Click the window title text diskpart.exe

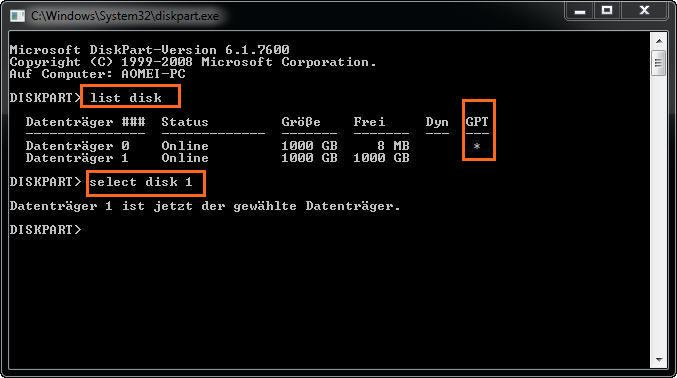(125, 16)
